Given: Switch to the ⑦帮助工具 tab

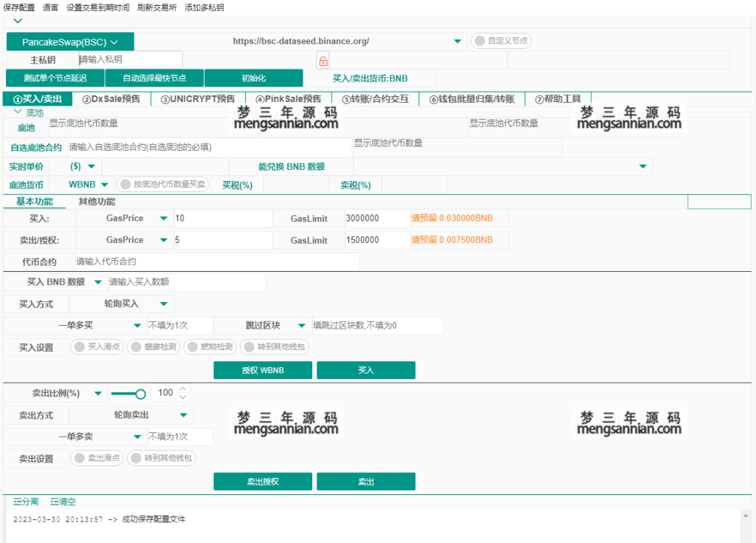Looking at the screenshot, I should pyautogui.click(x=558, y=99).
